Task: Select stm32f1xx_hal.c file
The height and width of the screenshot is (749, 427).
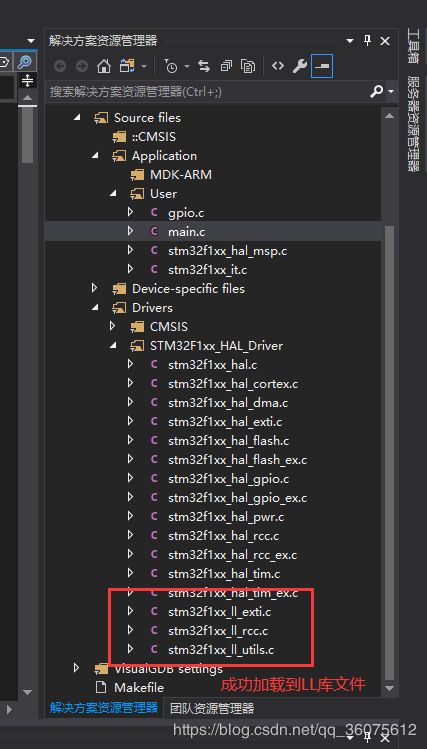Action: click(x=213, y=365)
